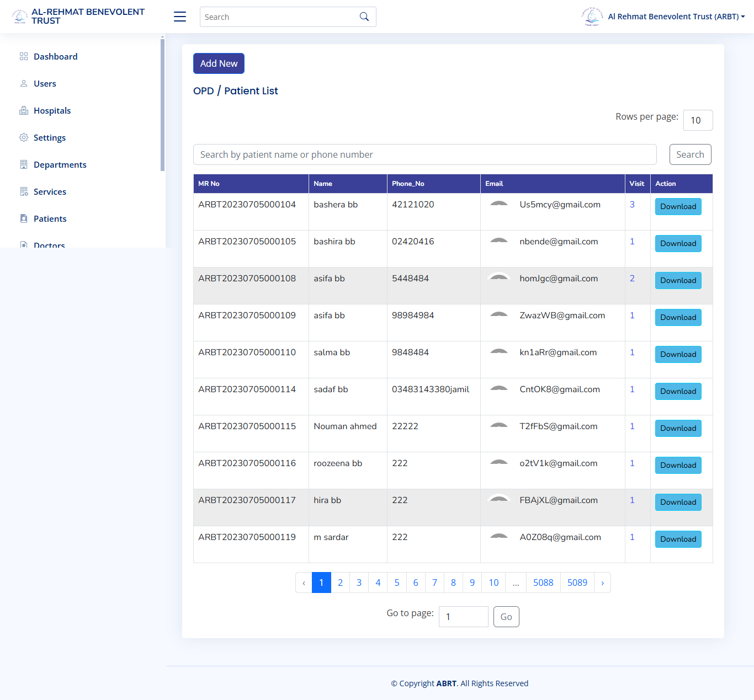Open visits for patient bashera bb
Screen dimensions: 754x700
click(632, 204)
